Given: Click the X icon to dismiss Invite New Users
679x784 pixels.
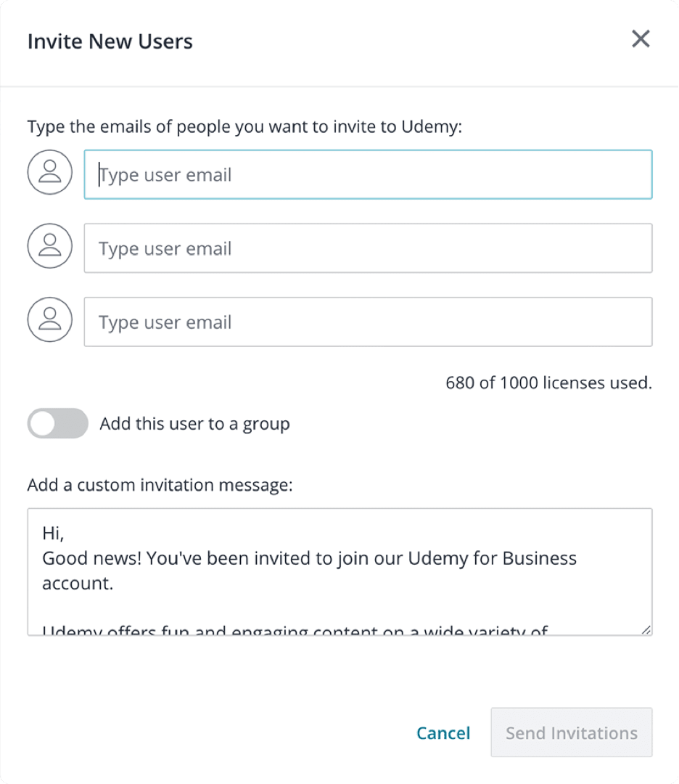Looking at the screenshot, I should [x=641, y=39].
